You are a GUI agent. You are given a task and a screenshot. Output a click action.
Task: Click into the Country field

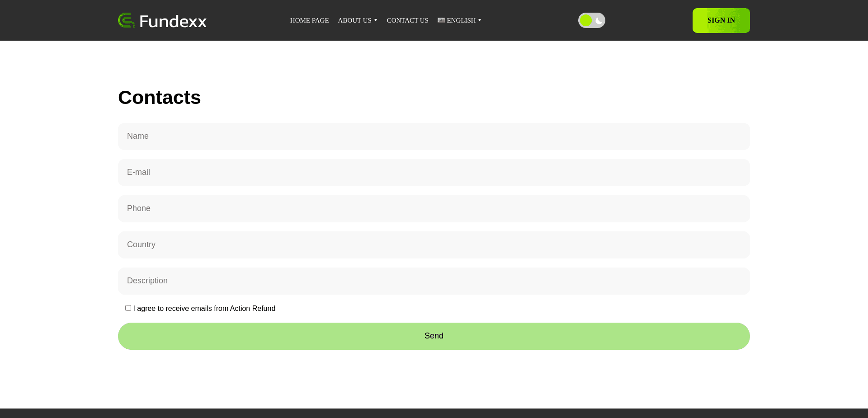[x=434, y=245]
